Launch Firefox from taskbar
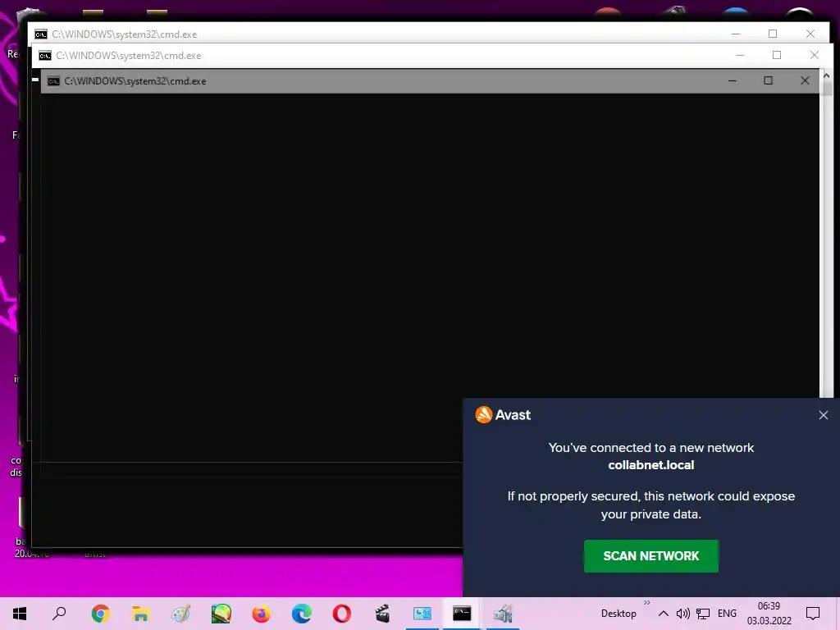Screen dimensions: 840x630 tap(262, 614)
